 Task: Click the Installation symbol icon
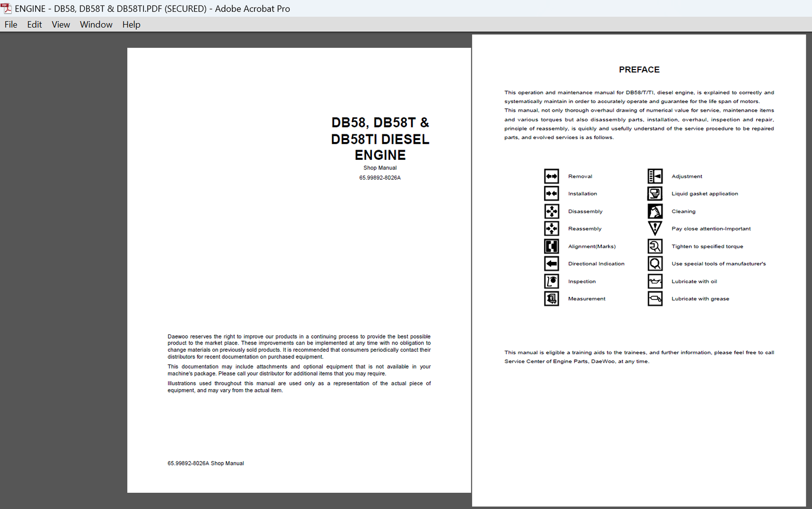[552, 193]
